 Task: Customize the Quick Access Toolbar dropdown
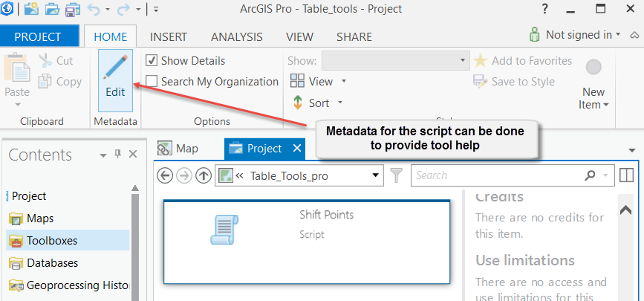click(x=156, y=9)
